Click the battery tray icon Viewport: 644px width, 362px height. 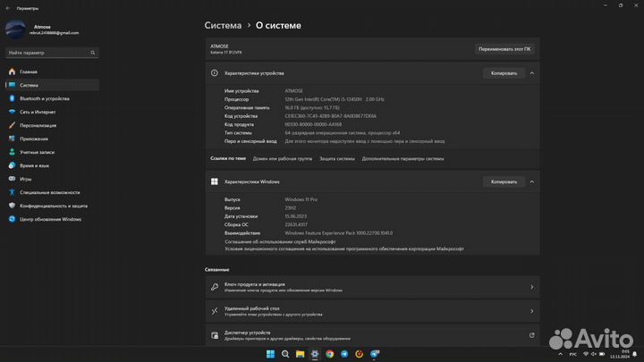pyautogui.click(x=602, y=354)
